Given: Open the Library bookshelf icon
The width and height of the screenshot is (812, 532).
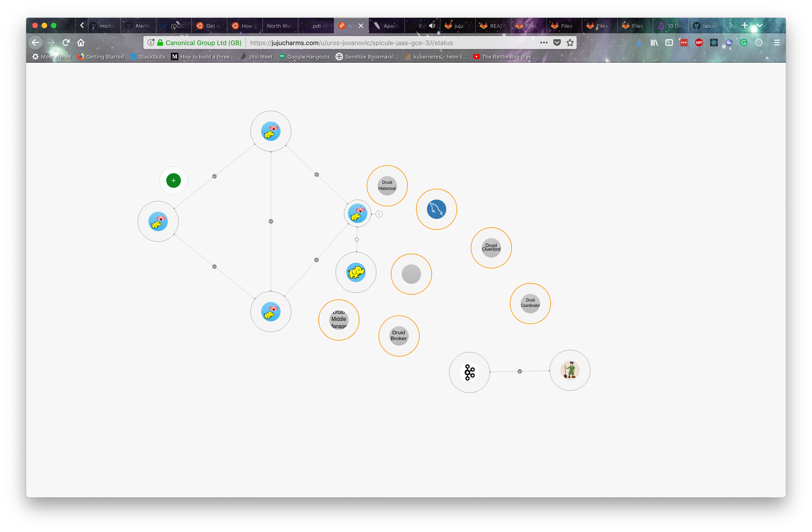Looking at the screenshot, I should click(x=654, y=43).
